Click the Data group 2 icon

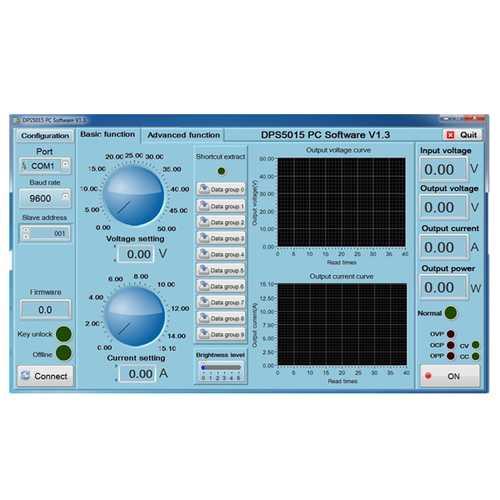coord(204,221)
